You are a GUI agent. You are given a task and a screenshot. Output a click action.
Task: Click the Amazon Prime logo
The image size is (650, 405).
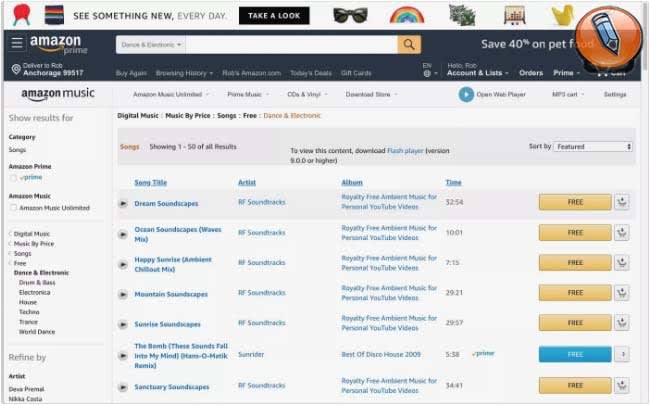coord(58,44)
